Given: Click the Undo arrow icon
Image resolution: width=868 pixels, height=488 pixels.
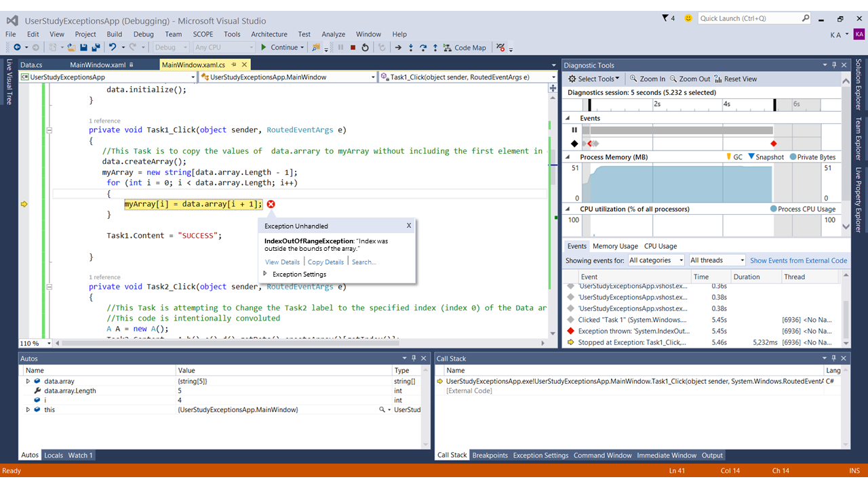Looking at the screenshot, I should coord(113,47).
